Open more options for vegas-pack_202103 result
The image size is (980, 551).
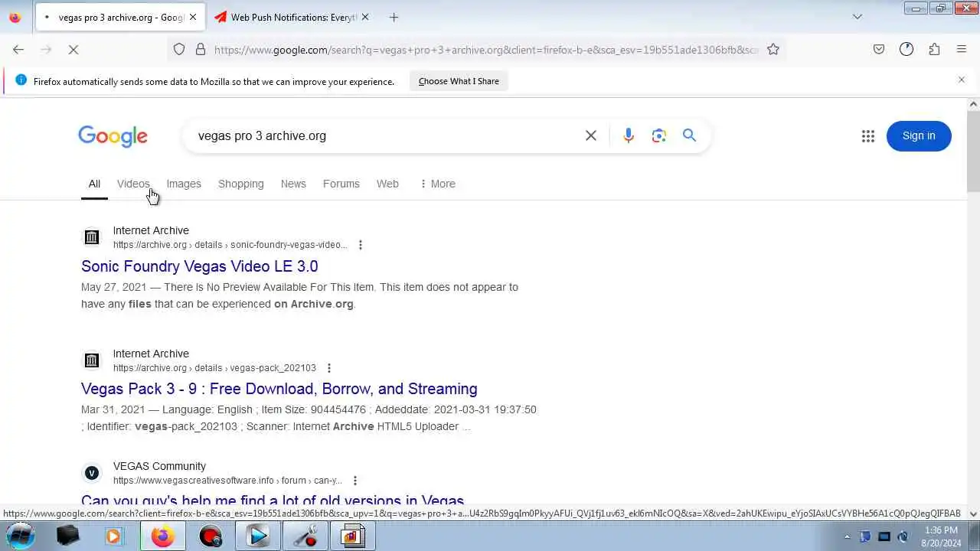329,368
